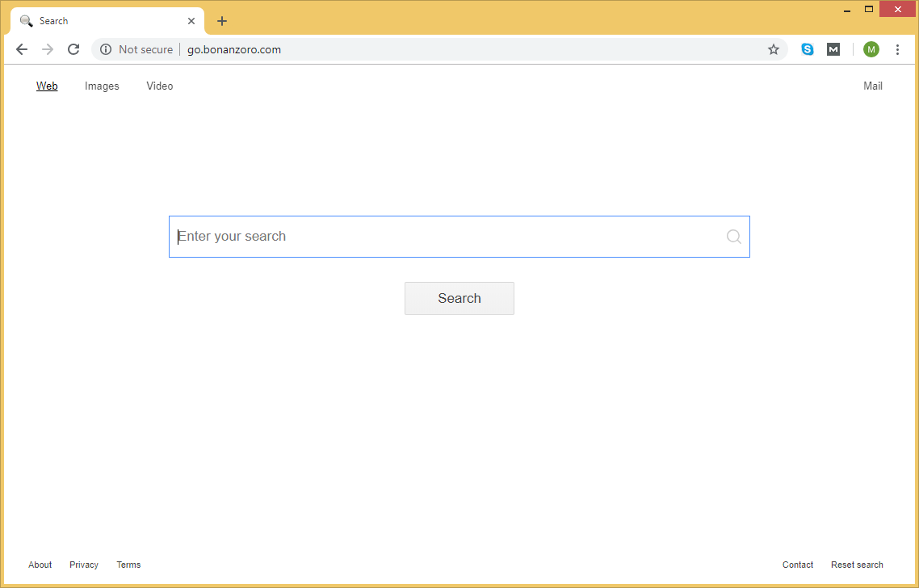Bookmark this page with the star icon

tap(773, 49)
